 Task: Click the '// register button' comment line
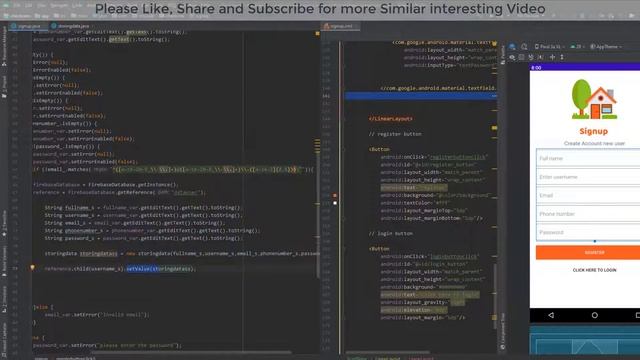[x=395, y=134]
